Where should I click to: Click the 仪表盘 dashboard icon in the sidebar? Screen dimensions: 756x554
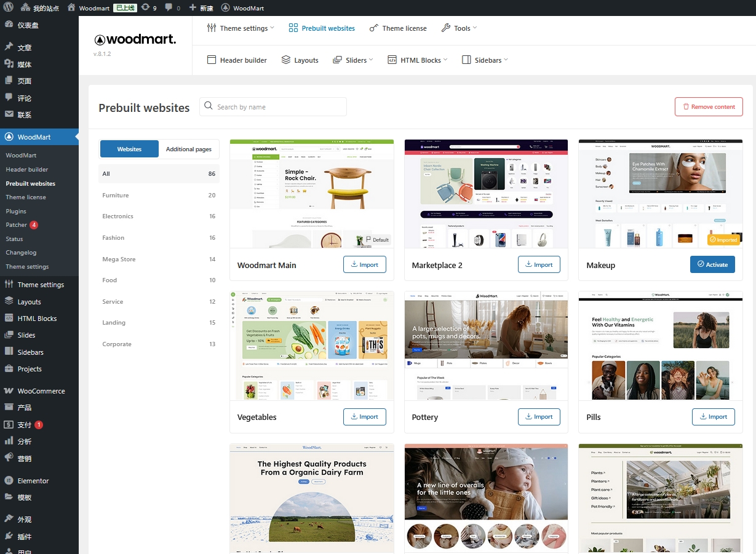(9, 25)
